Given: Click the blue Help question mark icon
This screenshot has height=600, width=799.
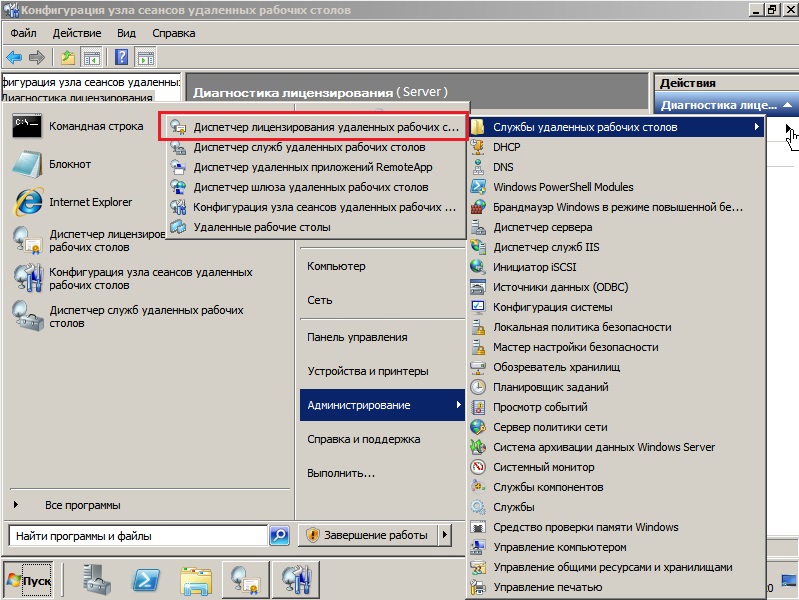Looking at the screenshot, I should click(x=121, y=57).
